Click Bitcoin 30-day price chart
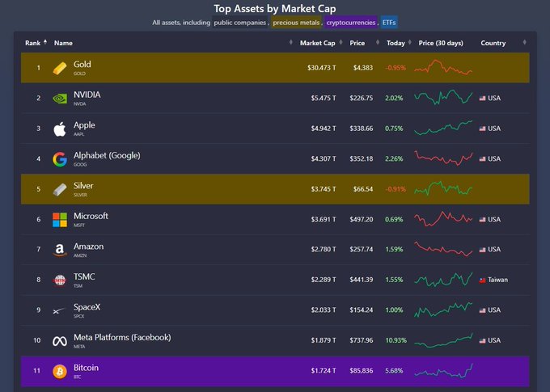550x392 pixels. click(x=443, y=371)
